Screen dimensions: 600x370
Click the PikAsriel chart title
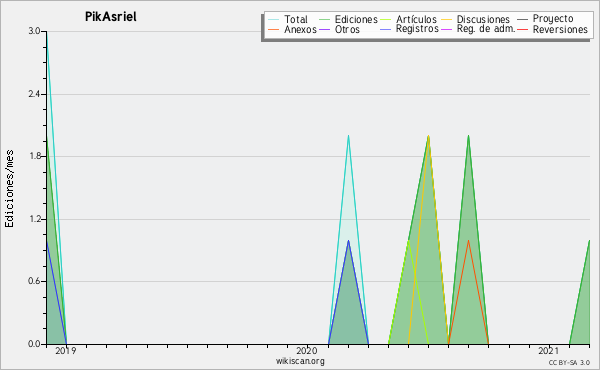(111, 17)
